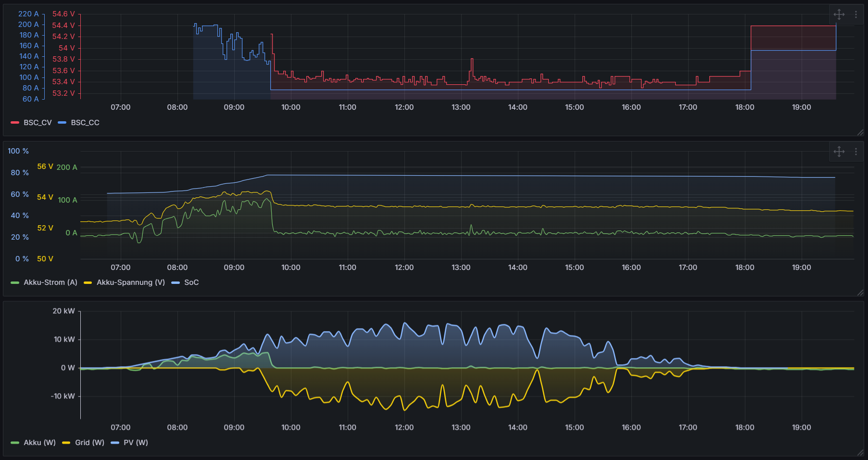Screen dimensions: 868x460
Task: Click the resize handle of the bottom panel
Action: pyautogui.click(x=861, y=454)
